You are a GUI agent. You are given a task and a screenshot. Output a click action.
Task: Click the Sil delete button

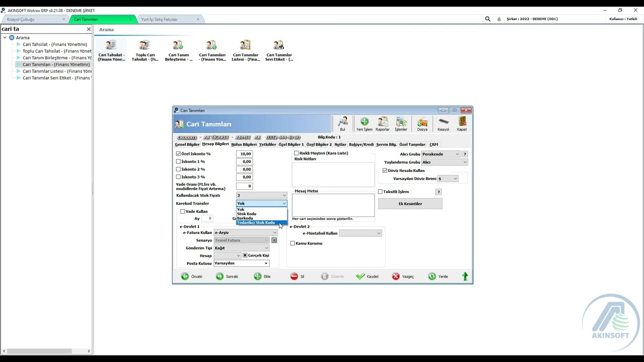(297, 277)
